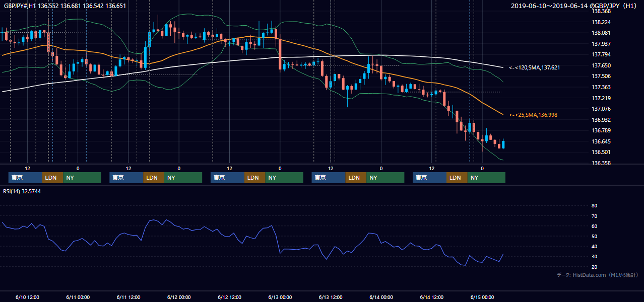Image resolution: width=644 pixels, height=302 pixels.
Task: Click price axis value 138.081
Action: (x=601, y=33)
